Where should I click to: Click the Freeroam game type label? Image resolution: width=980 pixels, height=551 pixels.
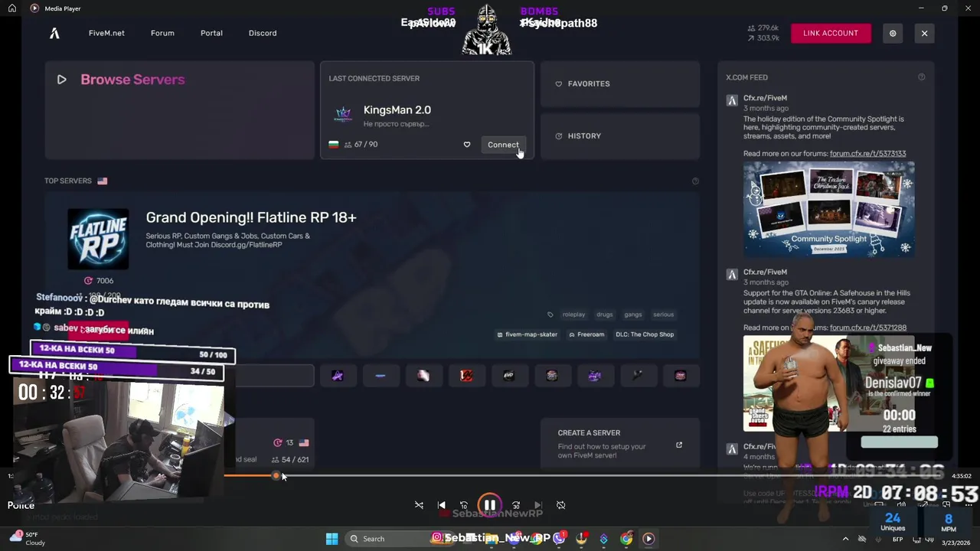tap(586, 334)
